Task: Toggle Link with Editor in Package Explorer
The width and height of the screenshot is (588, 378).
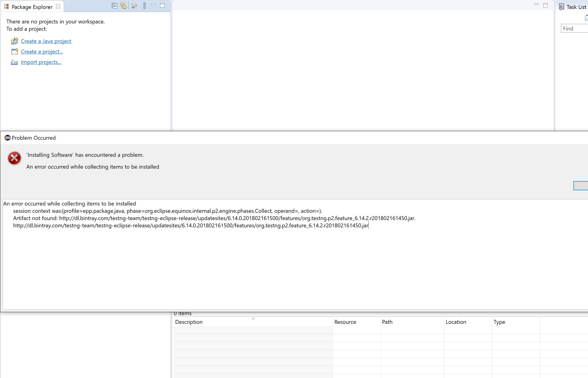Action: pyautogui.click(x=123, y=6)
